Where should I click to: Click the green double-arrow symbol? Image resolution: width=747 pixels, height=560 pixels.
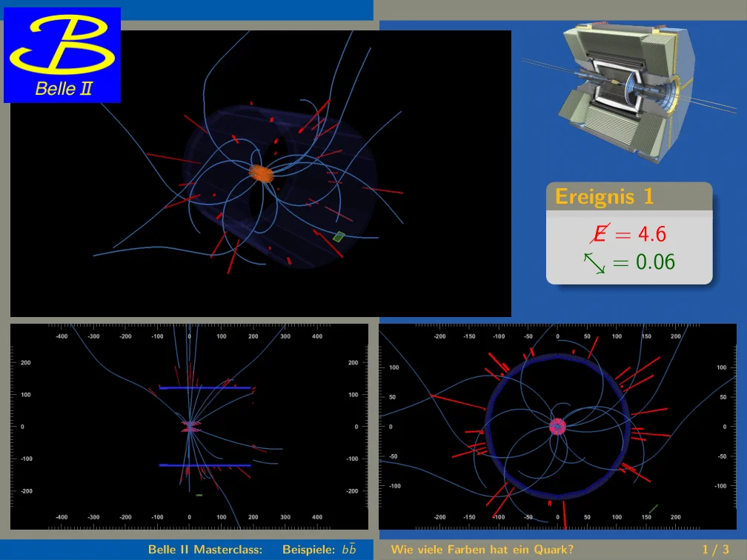click(594, 262)
